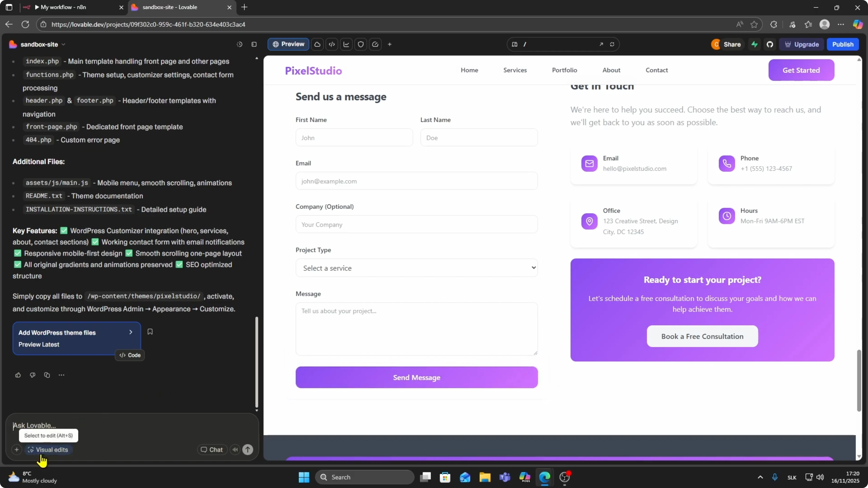Open the Speed gauge icon
Viewport: 868px width, 488px height.
375,45
